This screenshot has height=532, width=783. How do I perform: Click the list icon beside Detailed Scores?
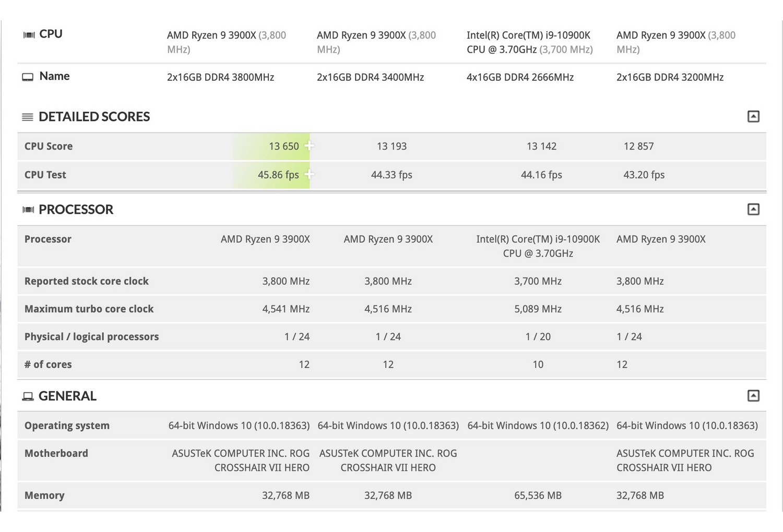tap(28, 117)
